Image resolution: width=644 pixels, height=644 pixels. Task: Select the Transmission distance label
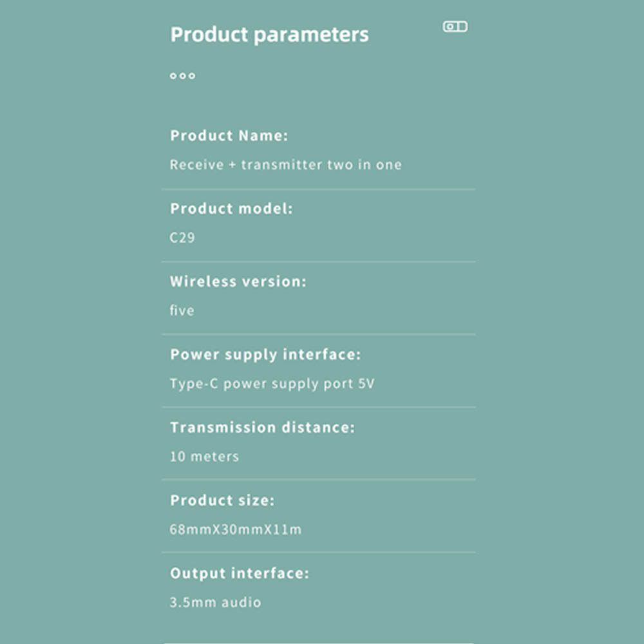pyautogui.click(x=262, y=427)
